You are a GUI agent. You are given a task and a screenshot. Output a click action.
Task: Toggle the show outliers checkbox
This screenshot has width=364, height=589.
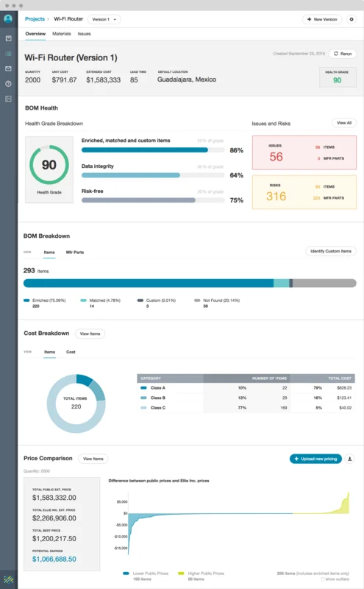click(322, 579)
